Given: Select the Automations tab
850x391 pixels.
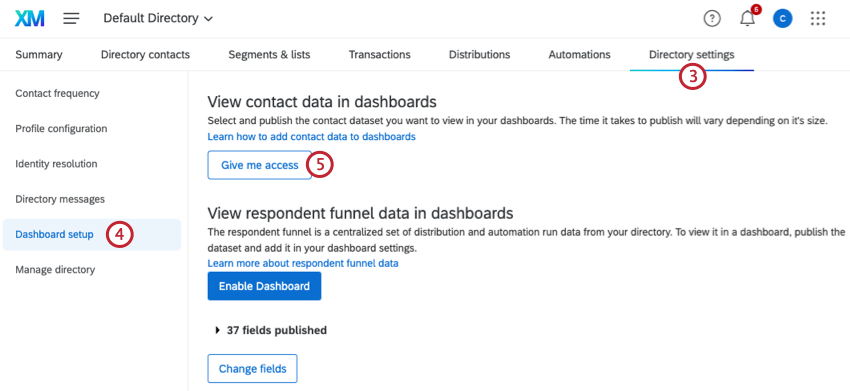Looking at the screenshot, I should [579, 55].
